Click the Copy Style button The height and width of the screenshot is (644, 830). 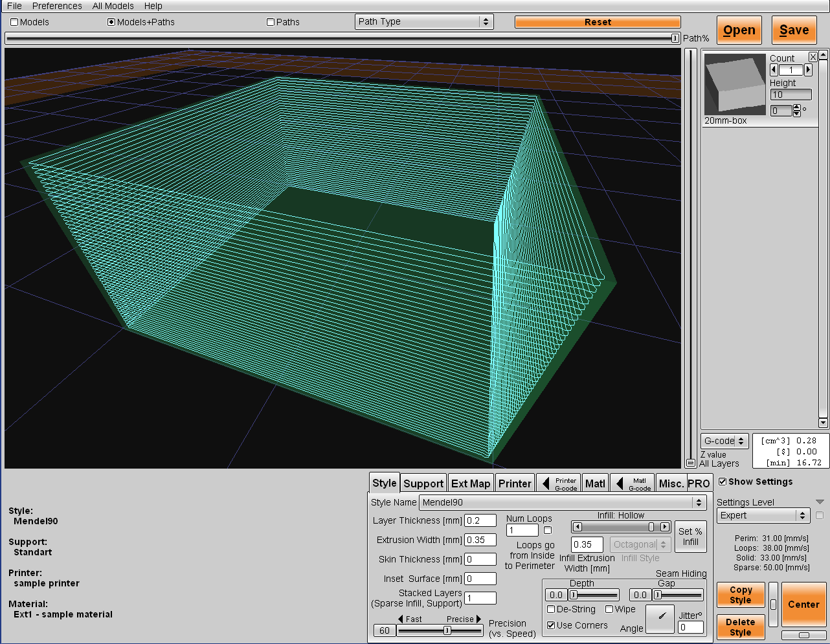[x=741, y=595]
